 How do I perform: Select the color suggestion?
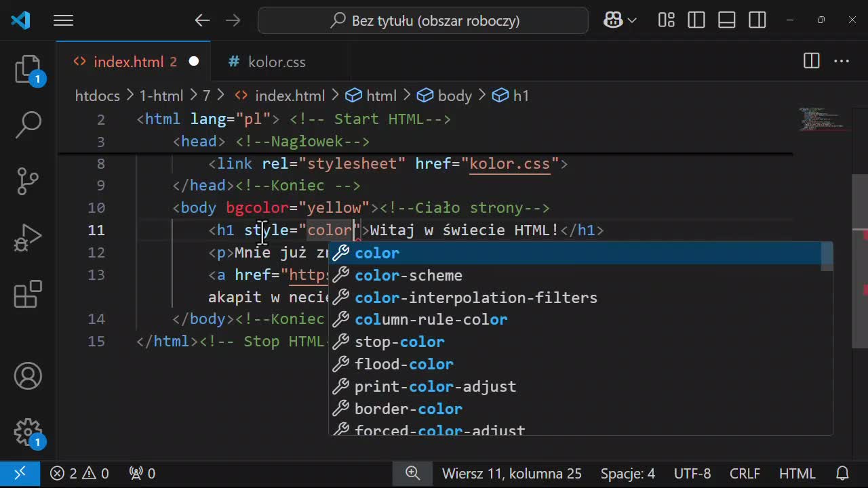click(575, 253)
